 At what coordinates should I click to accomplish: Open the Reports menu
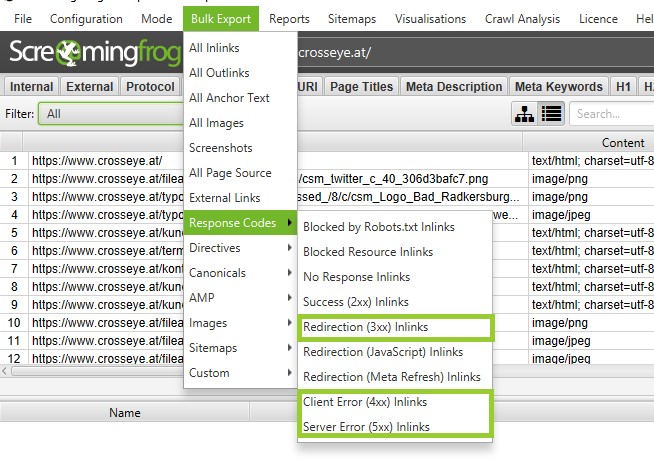(289, 19)
